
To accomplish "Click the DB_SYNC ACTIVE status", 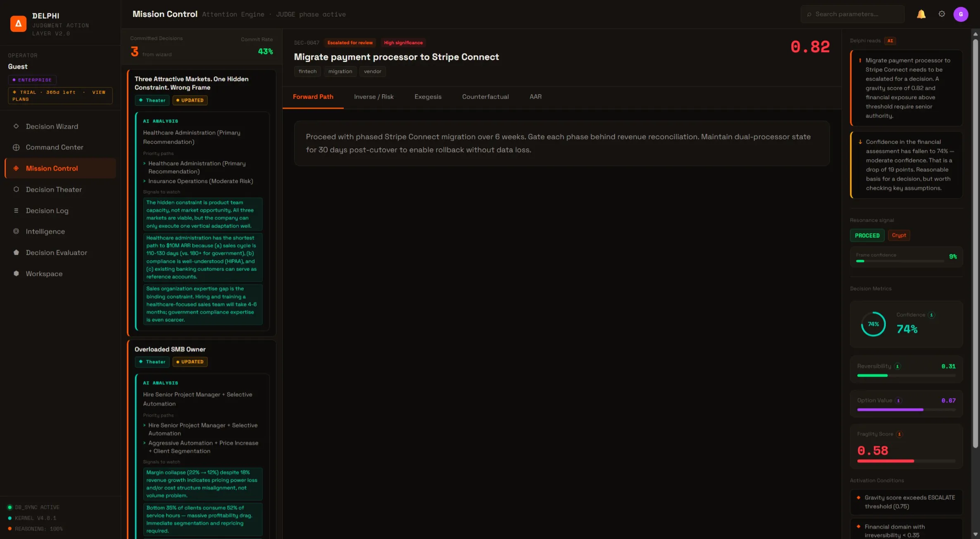I will click(x=33, y=507).
